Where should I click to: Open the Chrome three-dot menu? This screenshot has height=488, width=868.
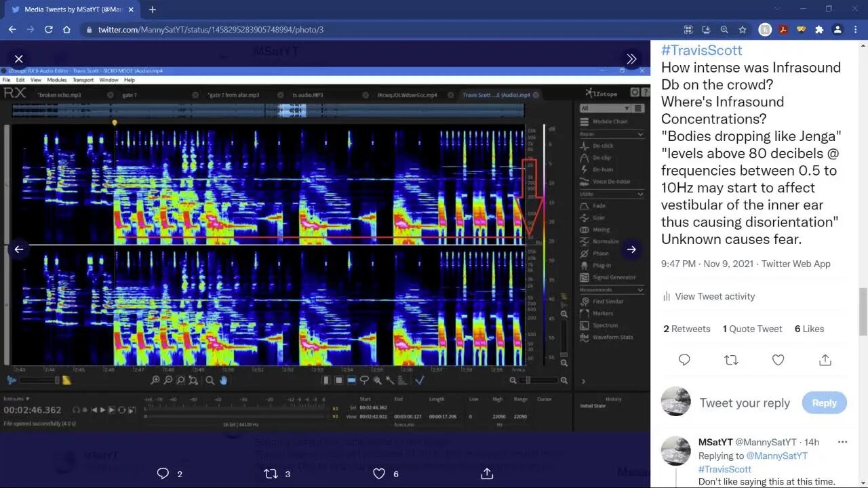pyautogui.click(x=856, y=30)
